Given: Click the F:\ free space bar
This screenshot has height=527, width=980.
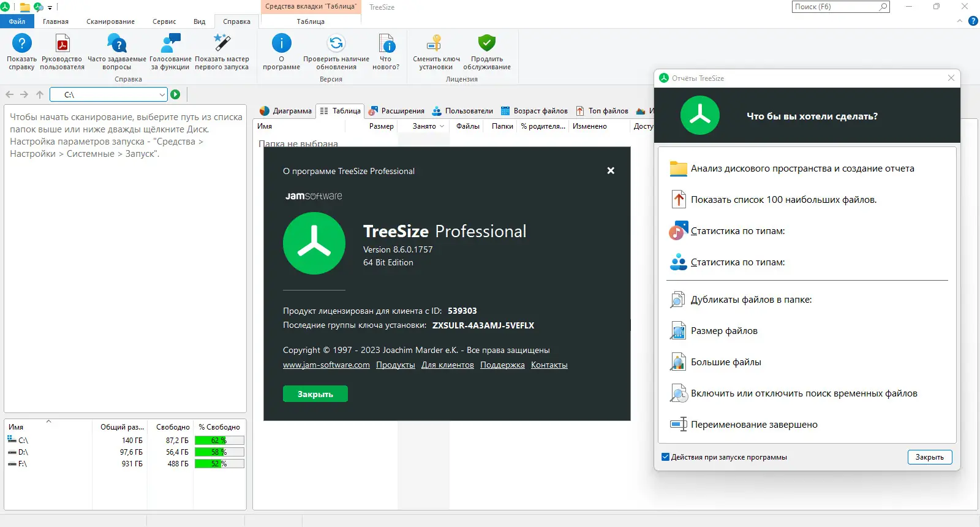Looking at the screenshot, I should click(219, 464).
